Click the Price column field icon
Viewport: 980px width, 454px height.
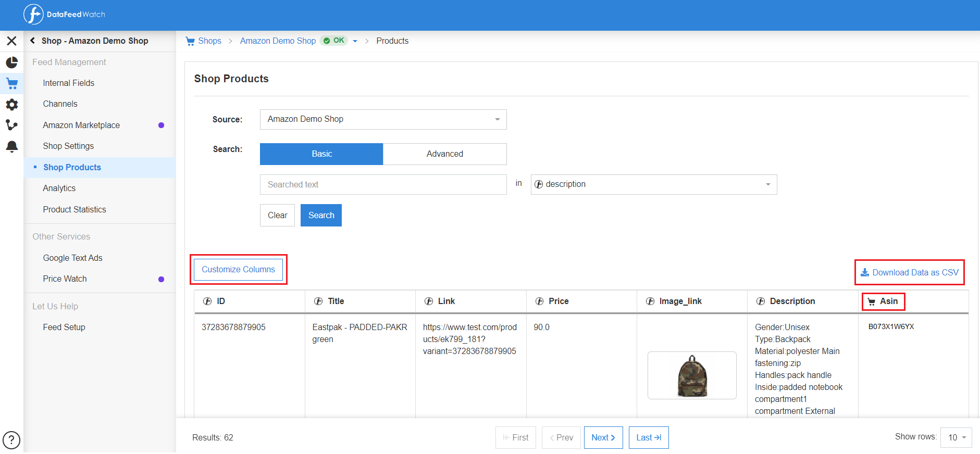[x=539, y=301]
